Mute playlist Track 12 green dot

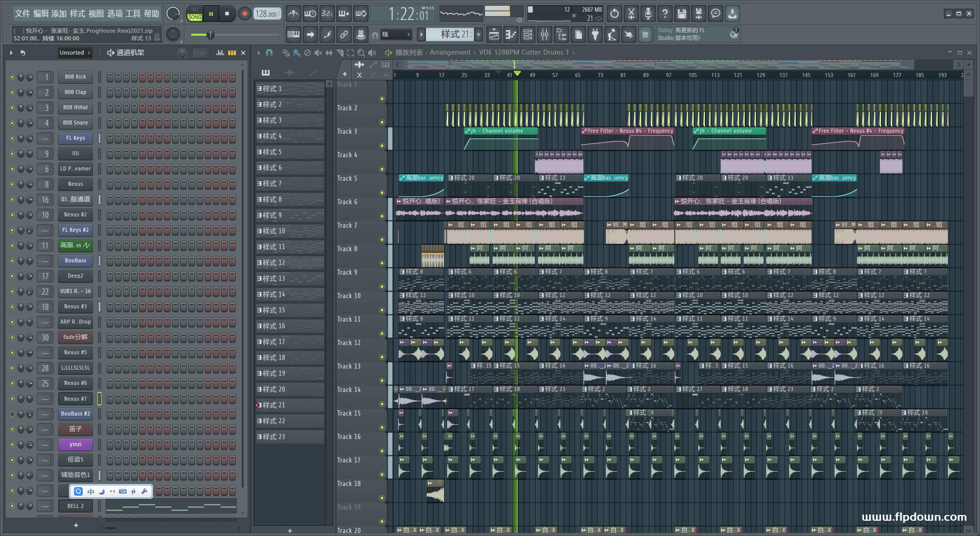(x=382, y=357)
